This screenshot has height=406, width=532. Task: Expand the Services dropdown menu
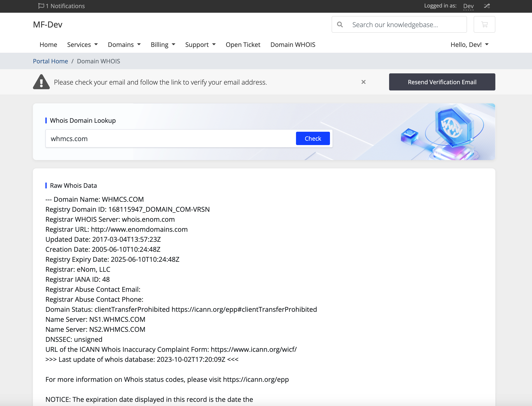click(x=82, y=44)
